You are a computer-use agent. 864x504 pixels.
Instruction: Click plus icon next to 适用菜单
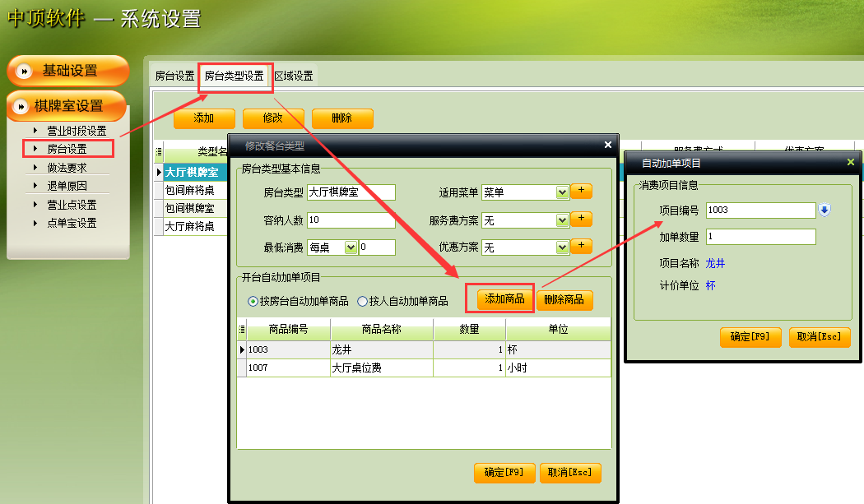pyautogui.click(x=581, y=191)
